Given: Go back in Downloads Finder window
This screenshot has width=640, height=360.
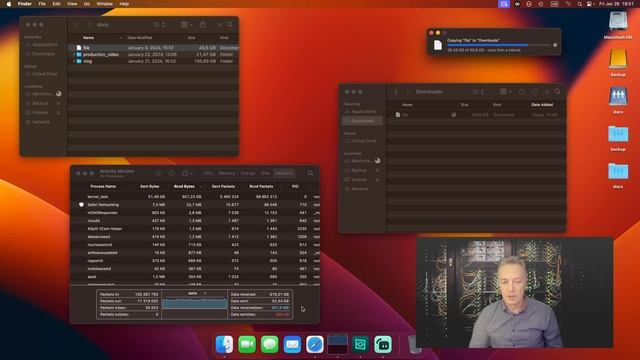Looking at the screenshot, I should [396, 92].
